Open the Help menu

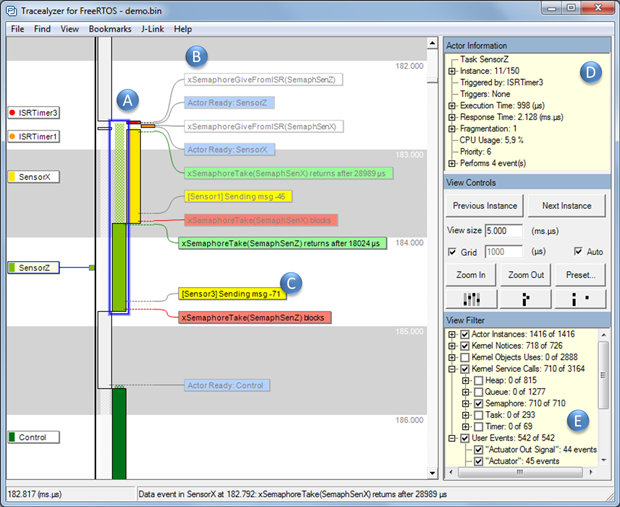point(183,29)
